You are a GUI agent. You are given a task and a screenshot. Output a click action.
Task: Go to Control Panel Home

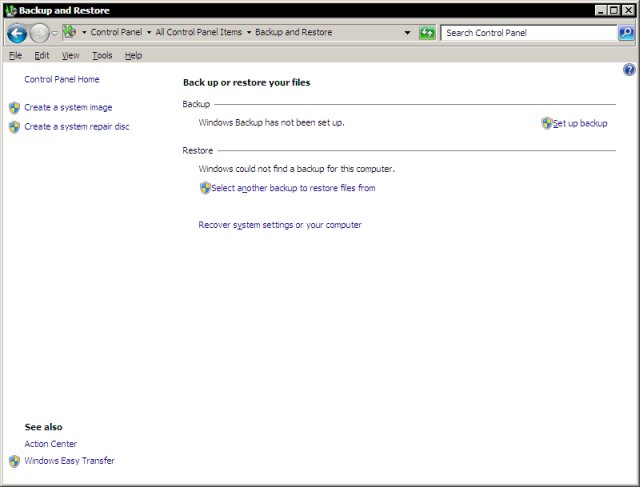click(61, 79)
